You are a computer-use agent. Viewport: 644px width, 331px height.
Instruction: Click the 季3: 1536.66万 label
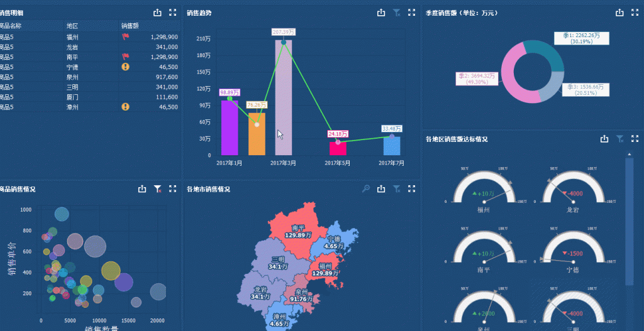(x=586, y=90)
